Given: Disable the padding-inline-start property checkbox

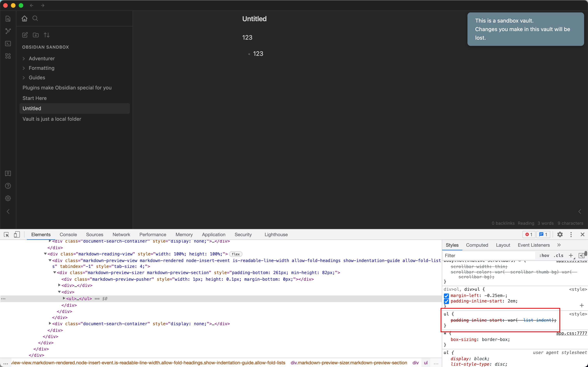Looking at the screenshot, I should coord(446,301).
